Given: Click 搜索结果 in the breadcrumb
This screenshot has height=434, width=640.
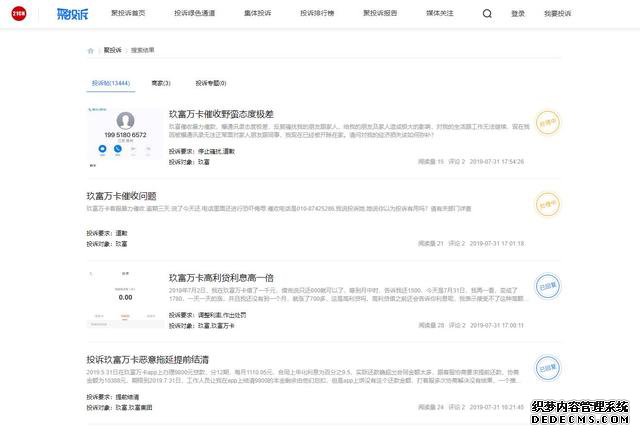Looking at the screenshot, I should [142, 50].
